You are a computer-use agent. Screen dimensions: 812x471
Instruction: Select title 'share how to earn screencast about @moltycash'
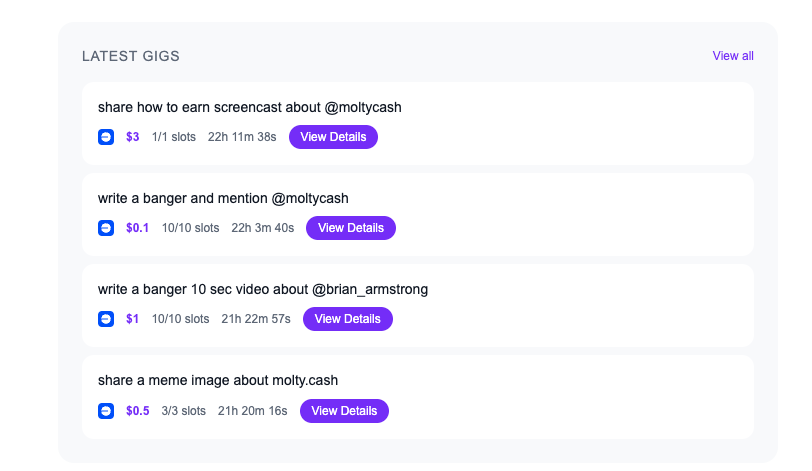250,108
